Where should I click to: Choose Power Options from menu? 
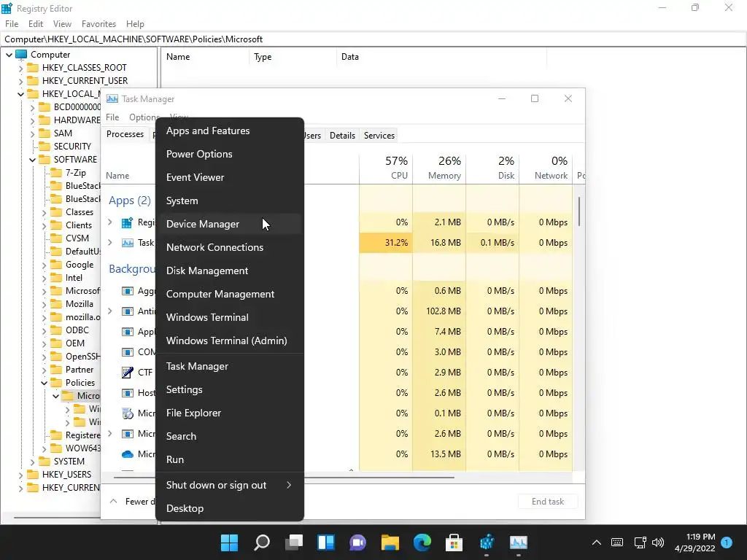point(230,154)
